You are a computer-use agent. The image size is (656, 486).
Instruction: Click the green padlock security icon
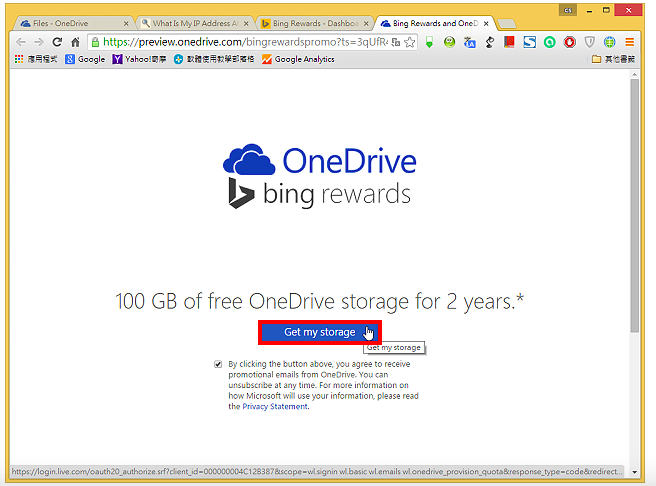(95, 42)
